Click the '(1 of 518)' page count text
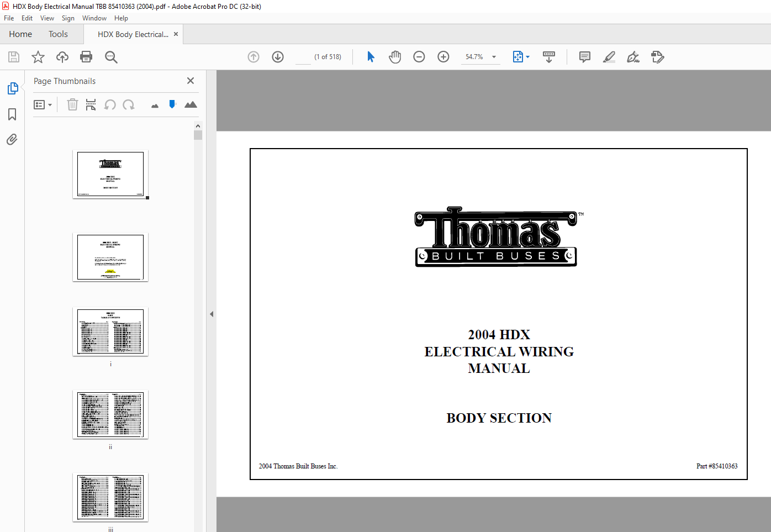 328,57
